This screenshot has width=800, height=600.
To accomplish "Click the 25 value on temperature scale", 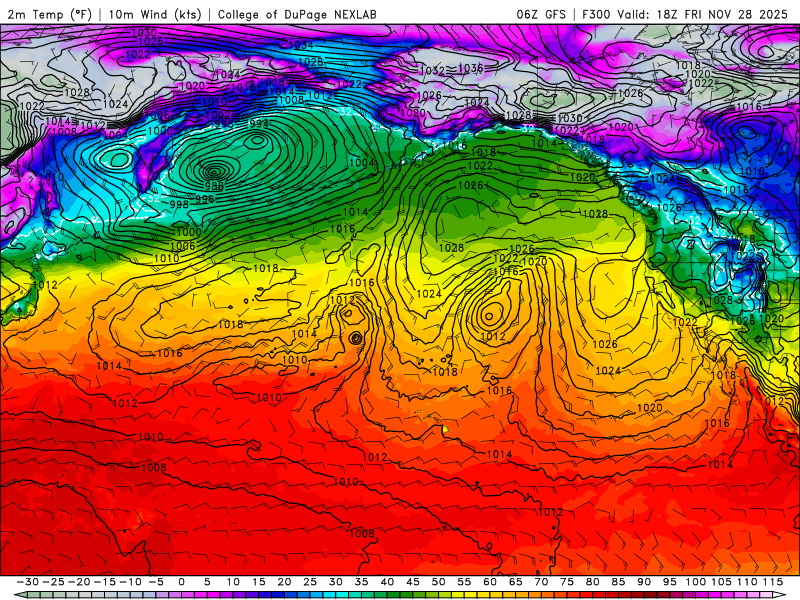I will (x=310, y=582).
